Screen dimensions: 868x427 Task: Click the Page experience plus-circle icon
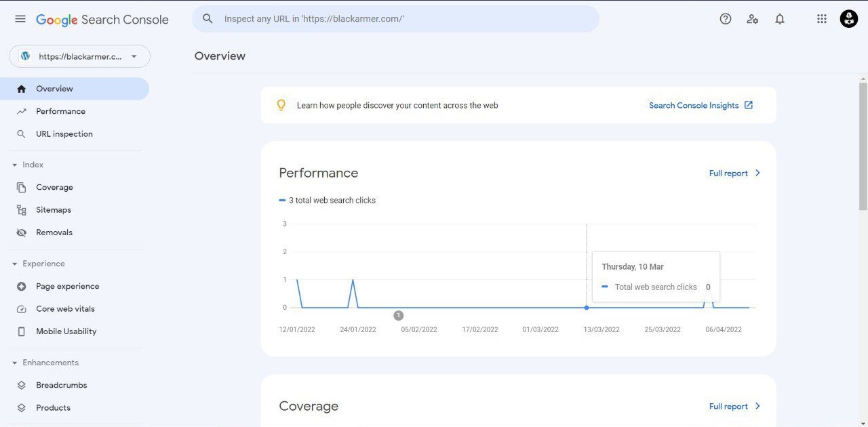(x=22, y=287)
